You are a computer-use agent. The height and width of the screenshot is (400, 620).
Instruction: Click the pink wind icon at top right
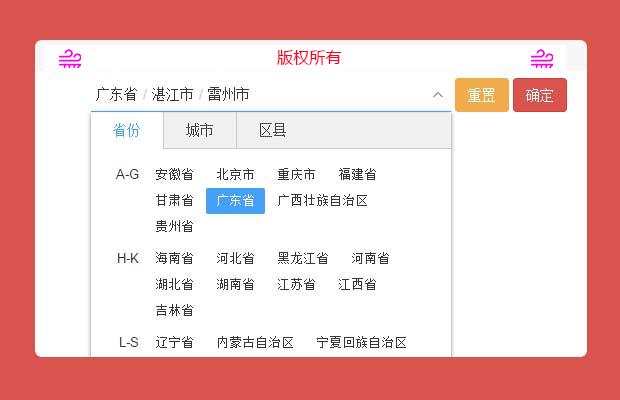(542, 59)
